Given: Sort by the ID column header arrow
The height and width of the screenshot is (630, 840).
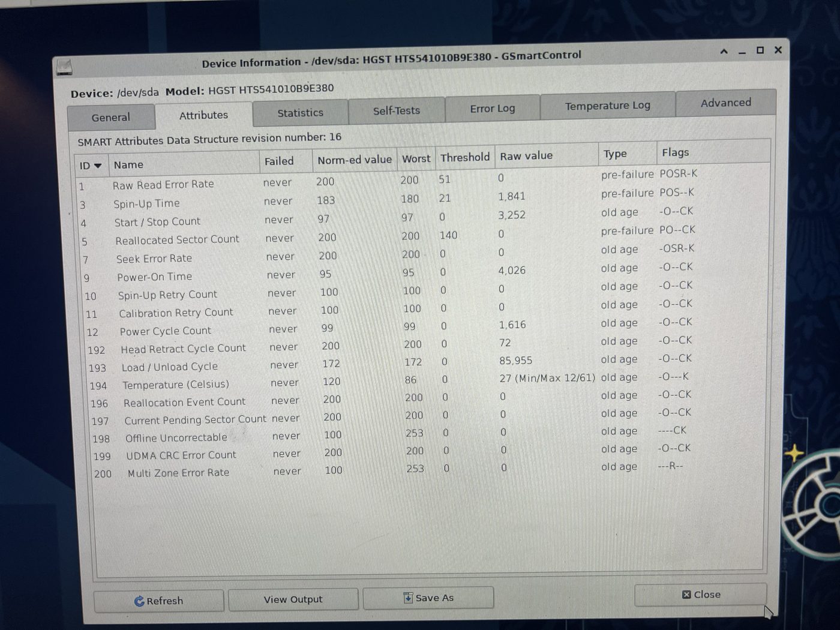Looking at the screenshot, I should [98, 166].
